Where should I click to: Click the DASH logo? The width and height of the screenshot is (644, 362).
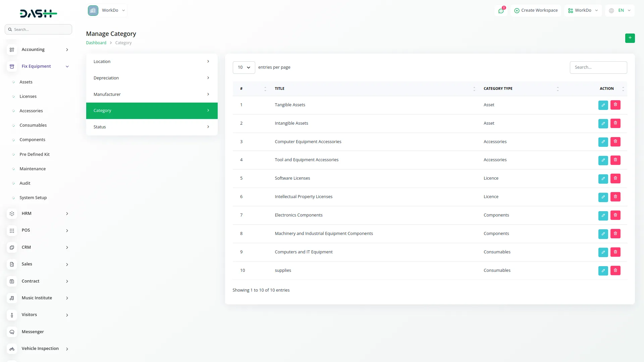pyautogui.click(x=38, y=13)
